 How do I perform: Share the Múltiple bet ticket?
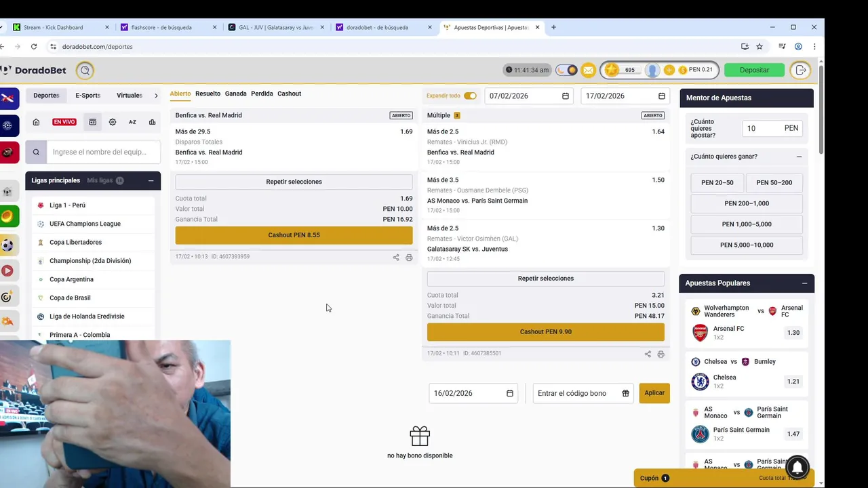coord(648,354)
